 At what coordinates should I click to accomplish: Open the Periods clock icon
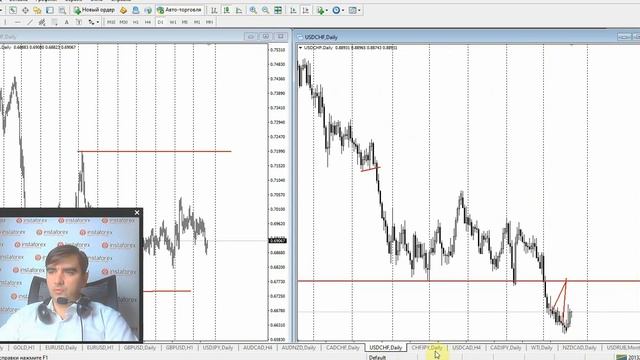click(336, 10)
